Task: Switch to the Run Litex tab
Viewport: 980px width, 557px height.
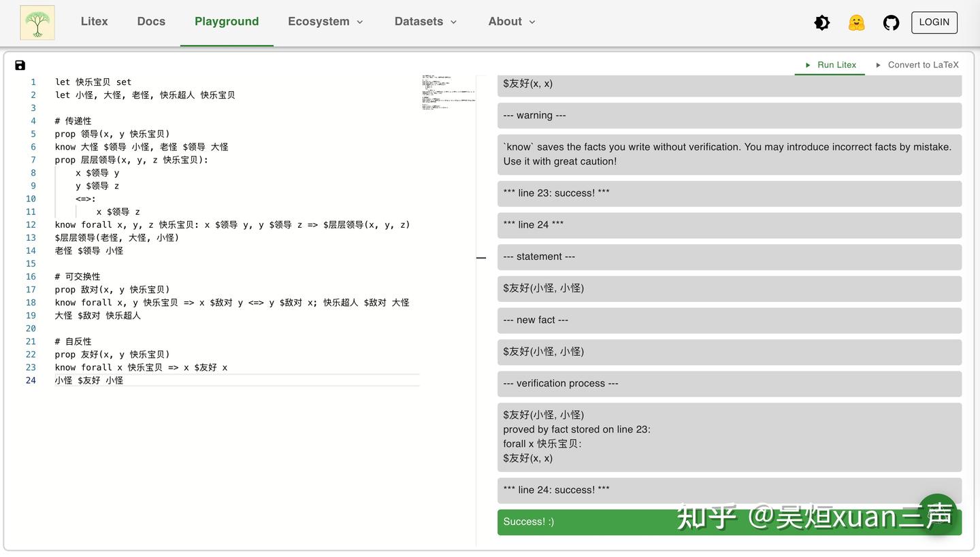Action: tap(830, 65)
